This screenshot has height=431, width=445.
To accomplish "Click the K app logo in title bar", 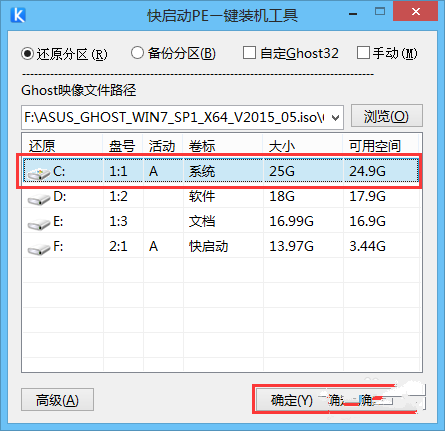I will click(18, 15).
